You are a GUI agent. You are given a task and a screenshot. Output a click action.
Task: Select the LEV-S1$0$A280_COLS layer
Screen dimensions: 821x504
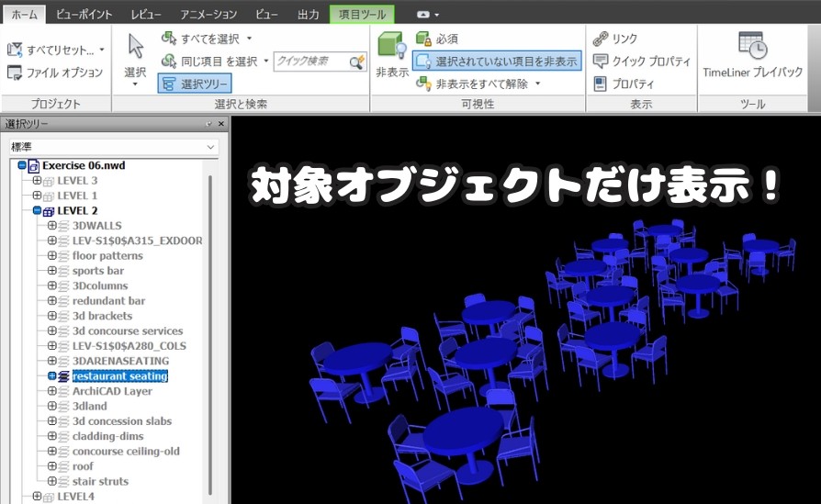[x=129, y=346]
